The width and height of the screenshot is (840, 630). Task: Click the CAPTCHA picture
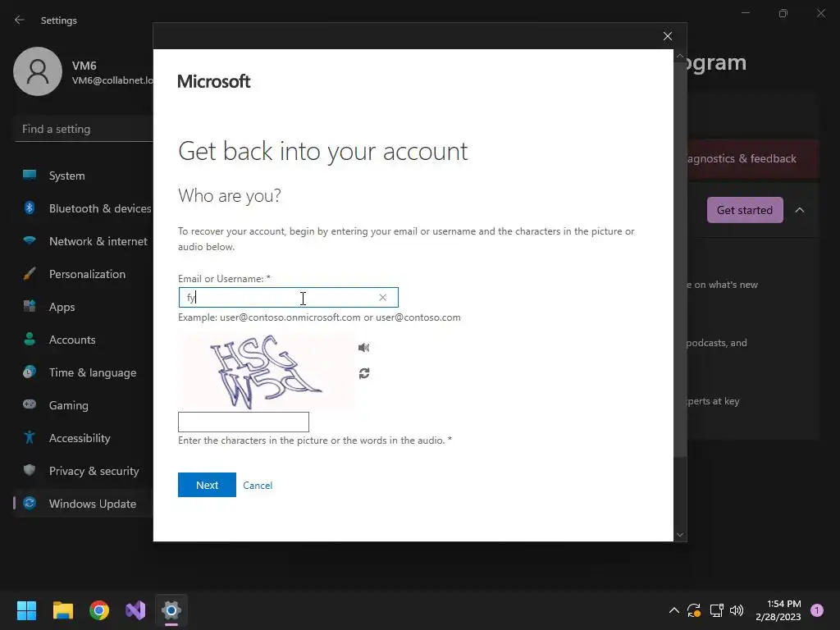click(x=266, y=372)
